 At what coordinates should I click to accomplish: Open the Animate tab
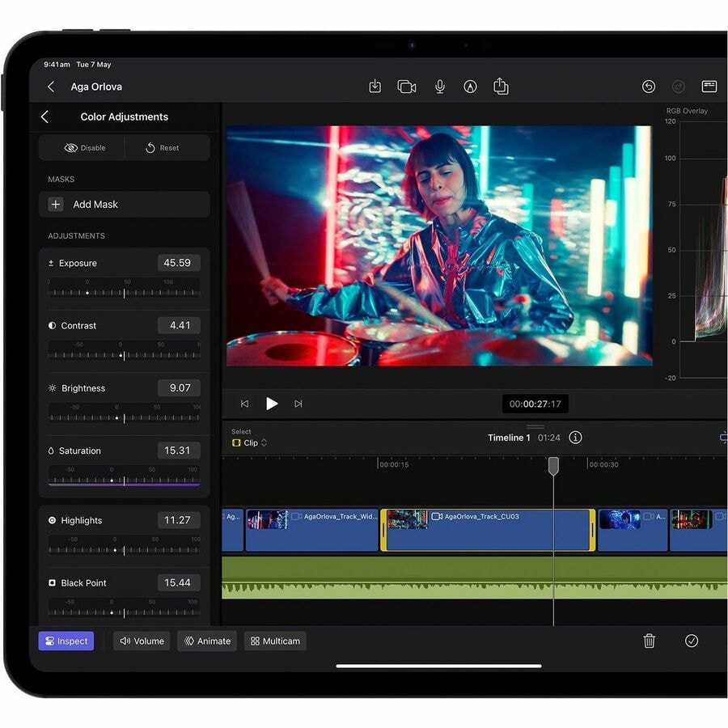click(207, 641)
